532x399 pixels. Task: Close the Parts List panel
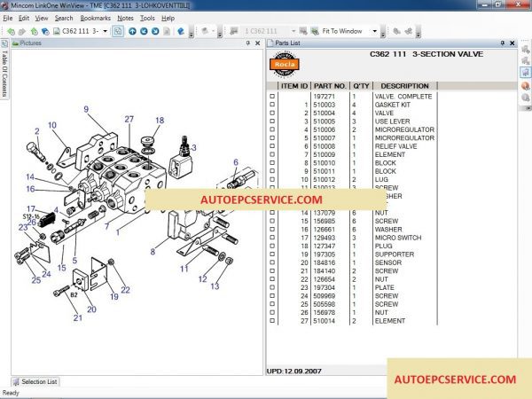click(512, 43)
